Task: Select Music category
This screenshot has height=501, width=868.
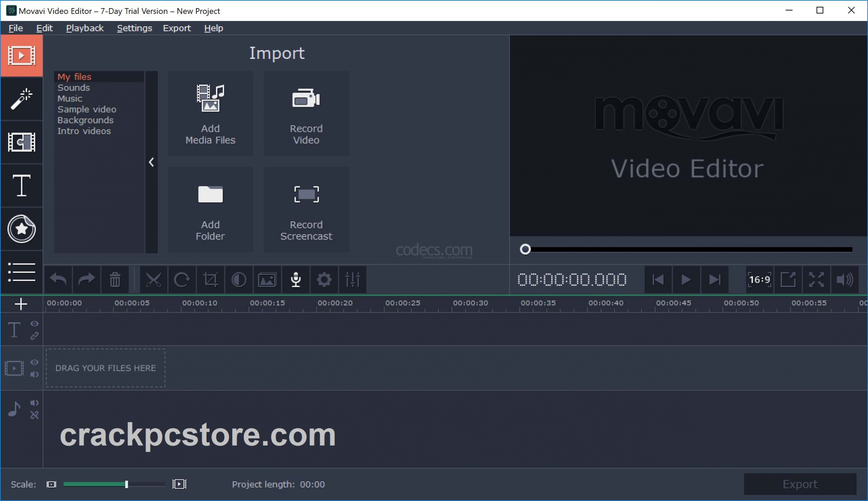Action: click(x=99, y=98)
